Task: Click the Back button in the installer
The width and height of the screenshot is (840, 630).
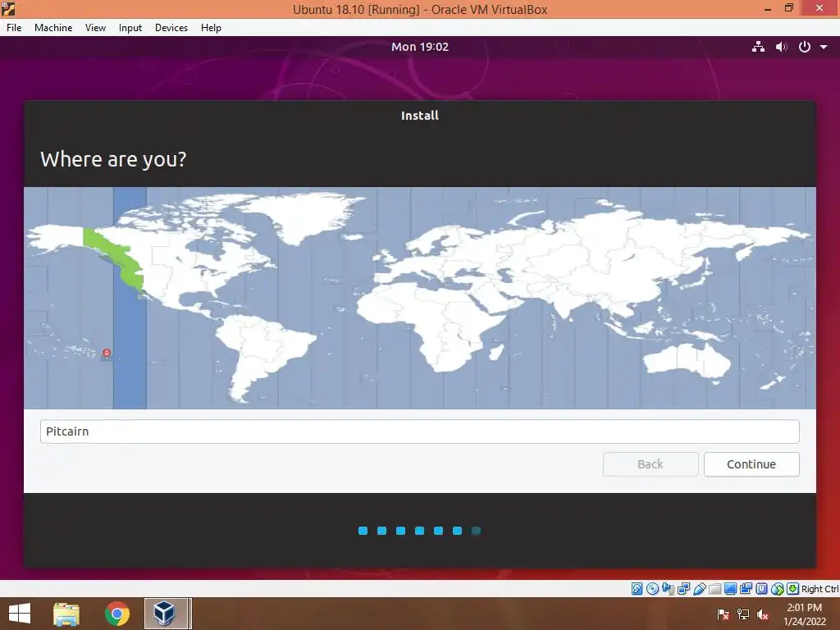Action: (x=651, y=464)
